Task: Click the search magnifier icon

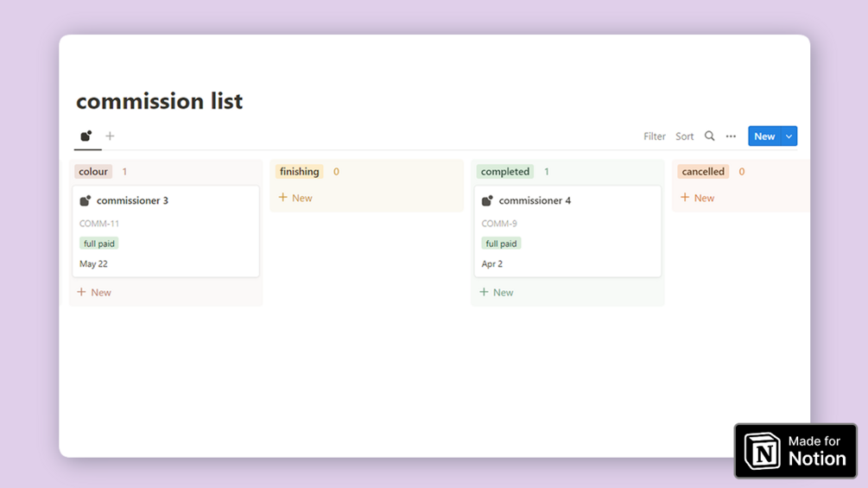Action: tap(709, 136)
